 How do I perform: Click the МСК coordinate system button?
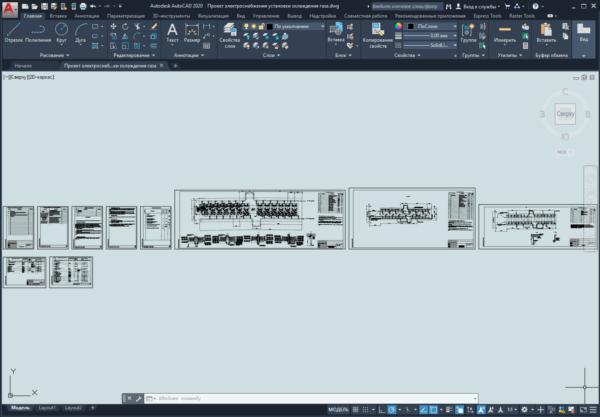(x=564, y=152)
